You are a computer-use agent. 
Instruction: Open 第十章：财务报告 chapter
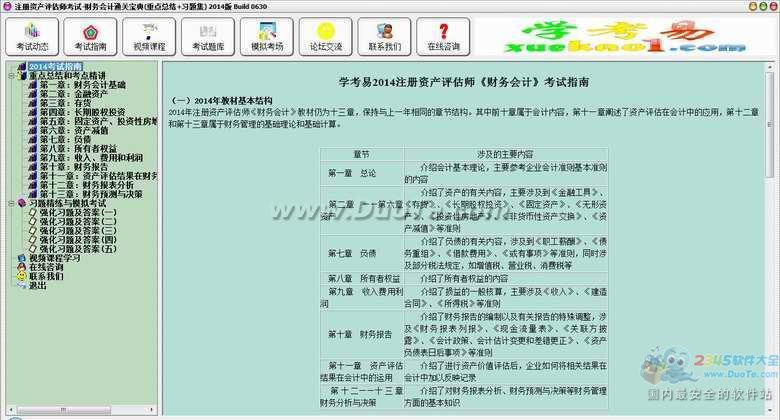[x=75, y=166]
